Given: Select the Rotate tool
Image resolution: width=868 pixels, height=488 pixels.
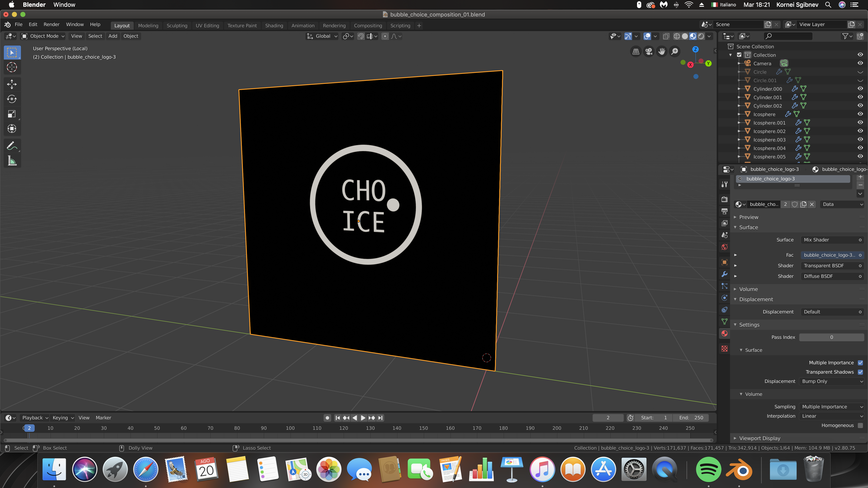Looking at the screenshot, I should pos(12,99).
